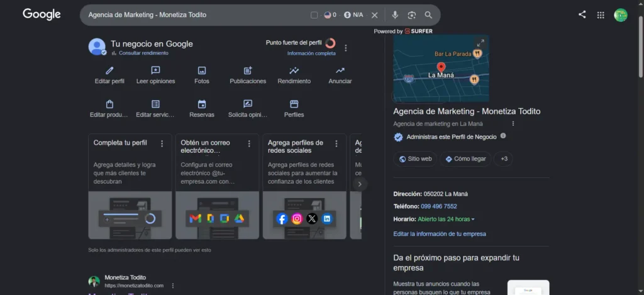Open Agrega perfiles de redes sociales card menu

tap(336, 143)
